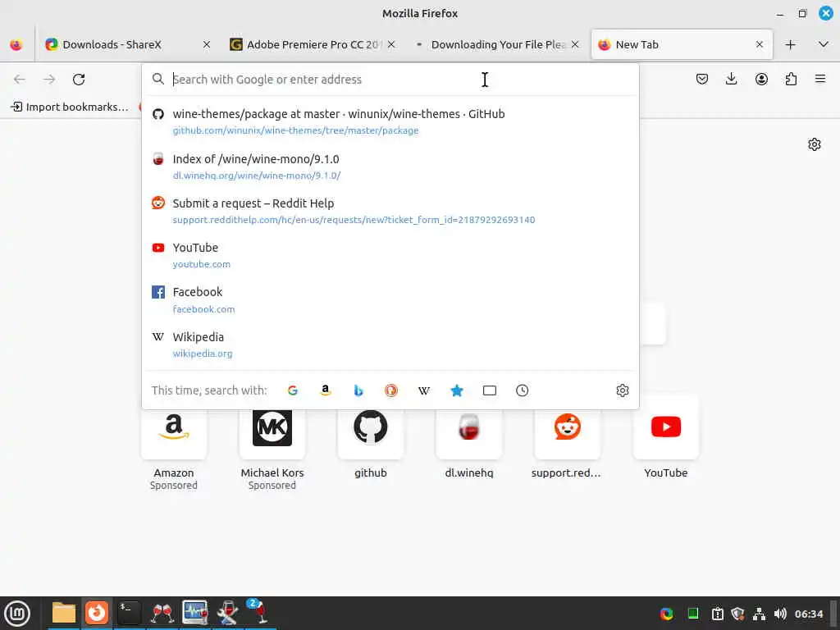Open the Extensions puzzle icon
Viewport: 840px width, 630px height.
point(791,80)
